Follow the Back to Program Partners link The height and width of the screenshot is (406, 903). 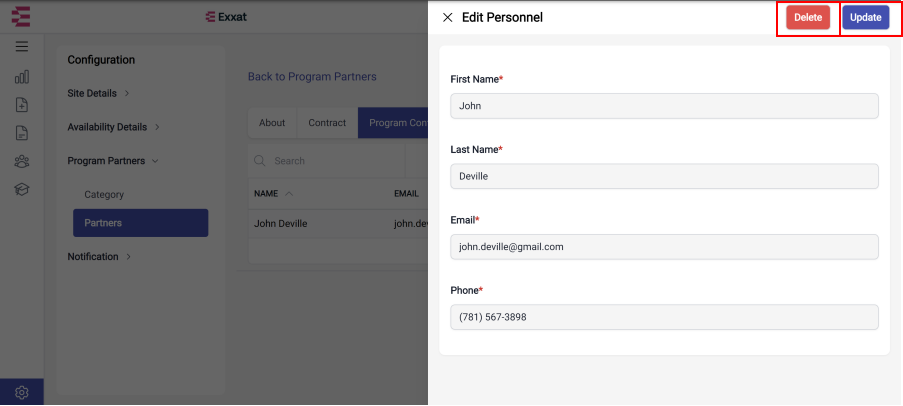[x=312, y=77]
